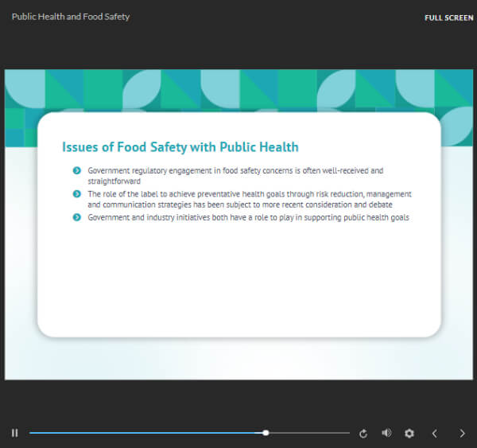Open the player settings gear
The width and height of the screenshot is (477, 448).
point(409,433)
